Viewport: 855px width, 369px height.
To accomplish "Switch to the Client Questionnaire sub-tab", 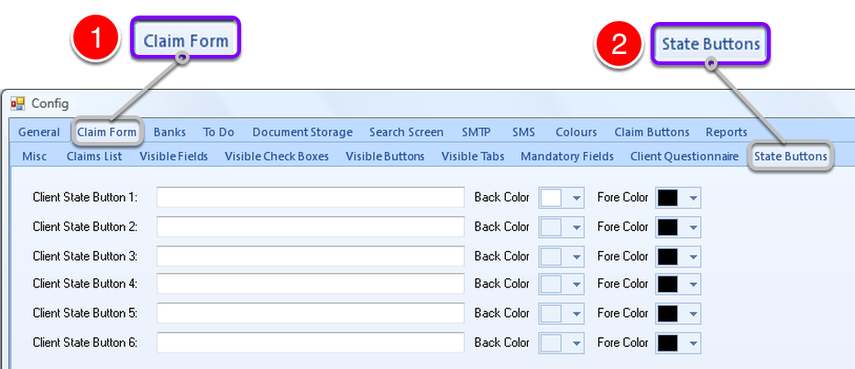I will coord(684,156).
